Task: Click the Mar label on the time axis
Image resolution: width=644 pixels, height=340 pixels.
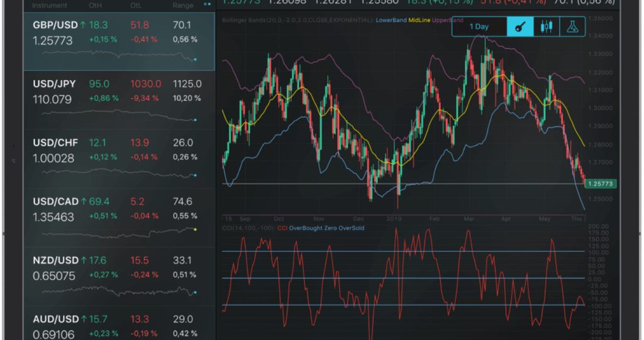Action: point(469,218)
